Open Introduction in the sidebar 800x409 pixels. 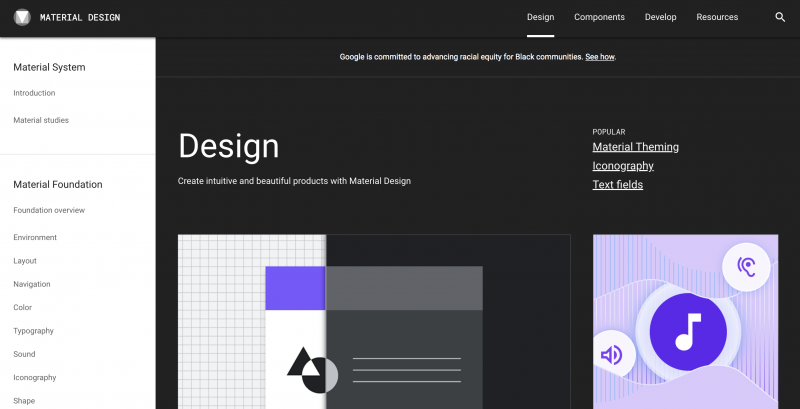[x=34, y=93]
